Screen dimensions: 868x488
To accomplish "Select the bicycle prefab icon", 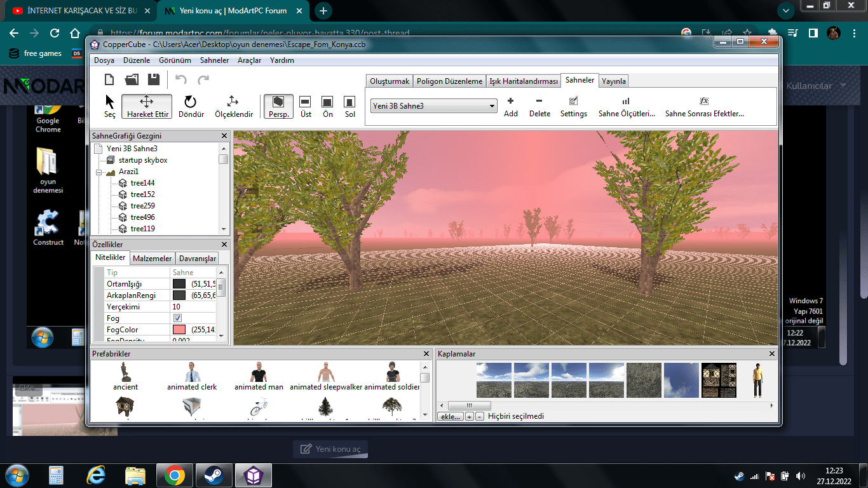I will pyautogui.click(x=259, y=407).
